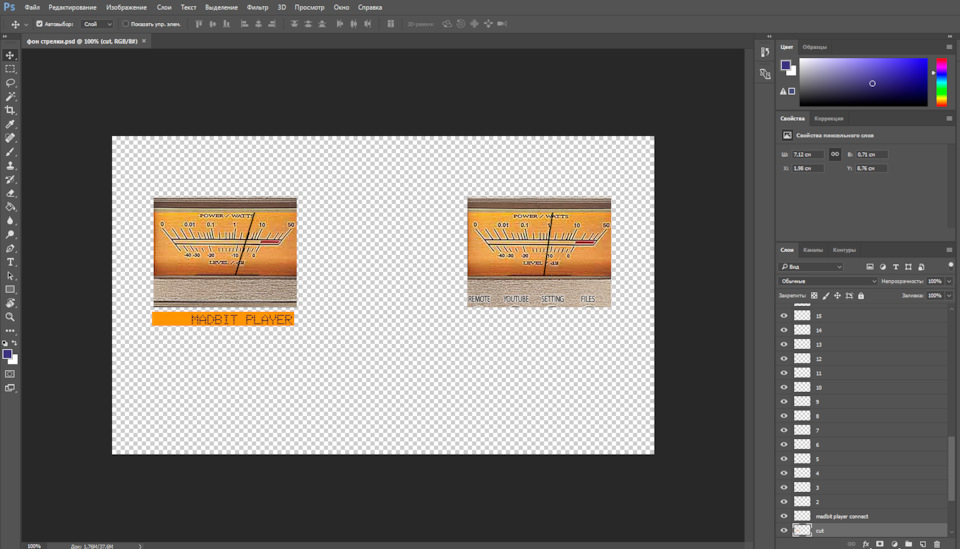Open the Слой auto-select dropdown
The height and width of the screenshot is (549, 960).
tap(97, 24)
